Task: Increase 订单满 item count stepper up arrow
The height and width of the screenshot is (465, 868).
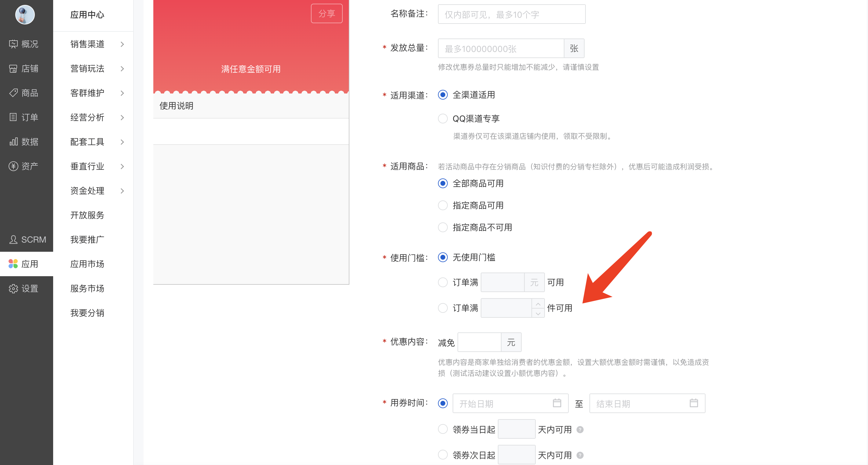Action: click(538, 304)
